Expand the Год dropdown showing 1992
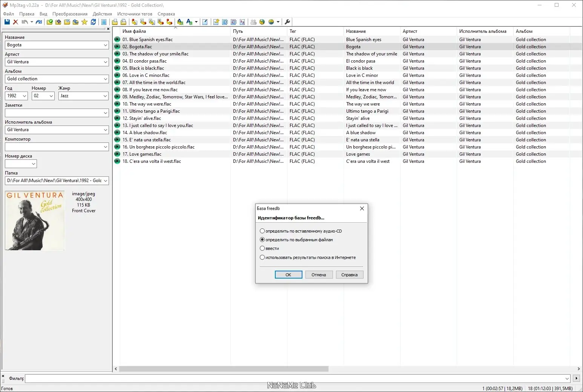The width and height of the screenshot is (583, 392). tap(24, 96)
